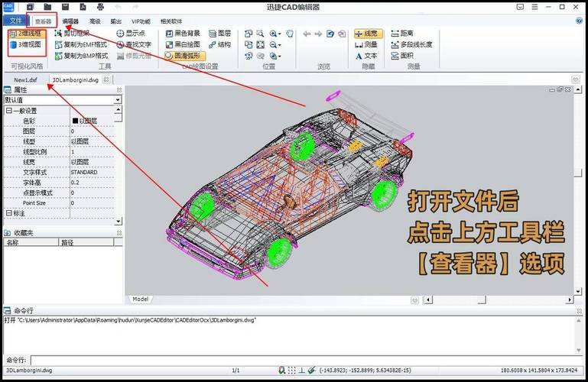Open the 相关软件 ribbon tab
Screen dimensions: 588x382
(171, 21)
